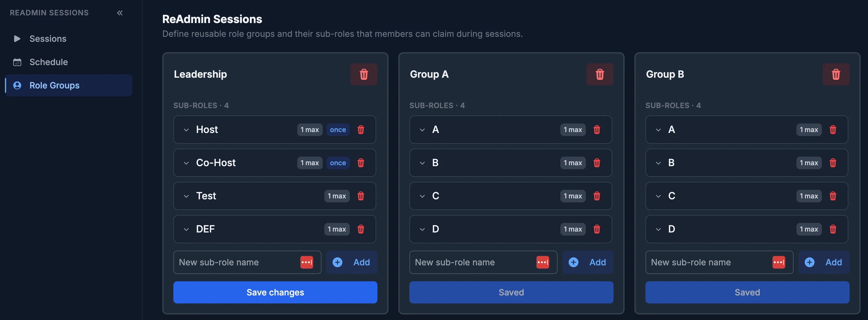The image size is (868, 320).
Task: Click the Test '1 max' badge
Action: (x=337, y=196)
